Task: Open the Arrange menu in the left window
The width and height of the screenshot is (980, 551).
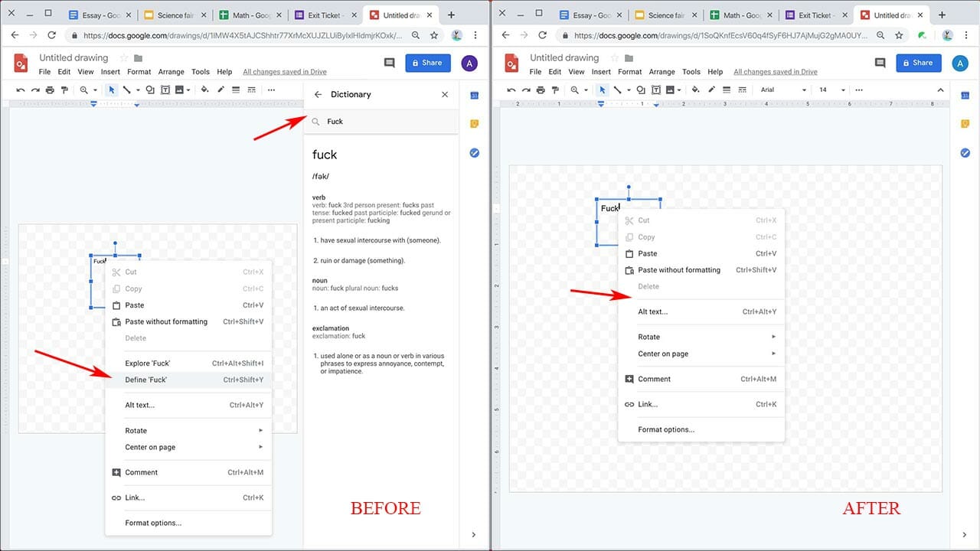Action: (171, 72)
